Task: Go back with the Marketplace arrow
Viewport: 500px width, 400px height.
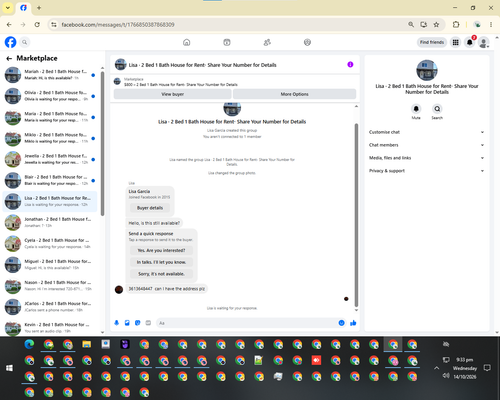Action: [9, 58]
